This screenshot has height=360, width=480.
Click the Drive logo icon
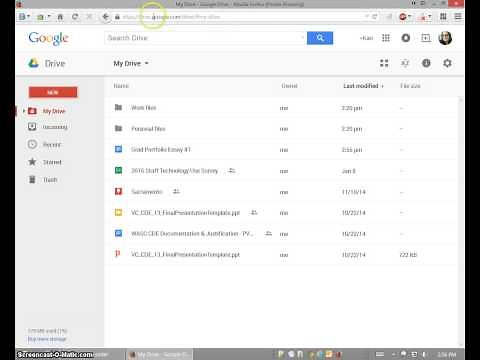tap(34, 63)
